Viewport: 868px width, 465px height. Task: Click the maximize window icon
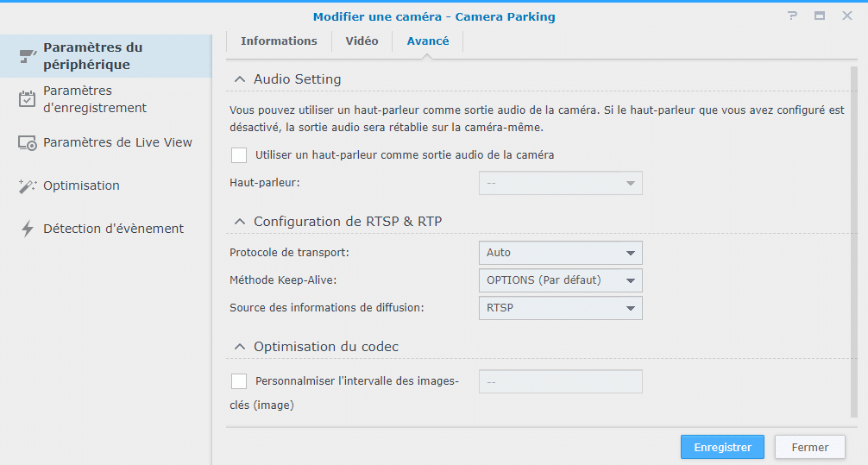(x=820, y=16)
